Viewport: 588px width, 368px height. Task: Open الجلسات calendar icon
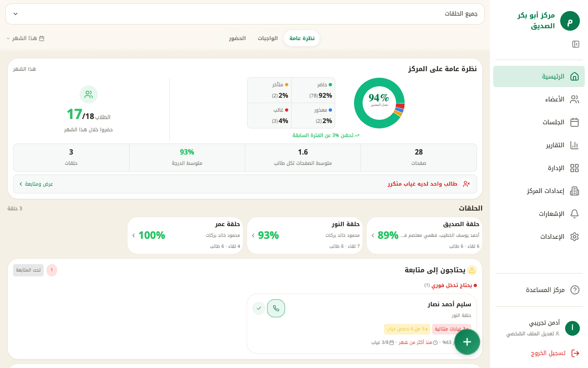pyautogui.click(x=575, y=122)
